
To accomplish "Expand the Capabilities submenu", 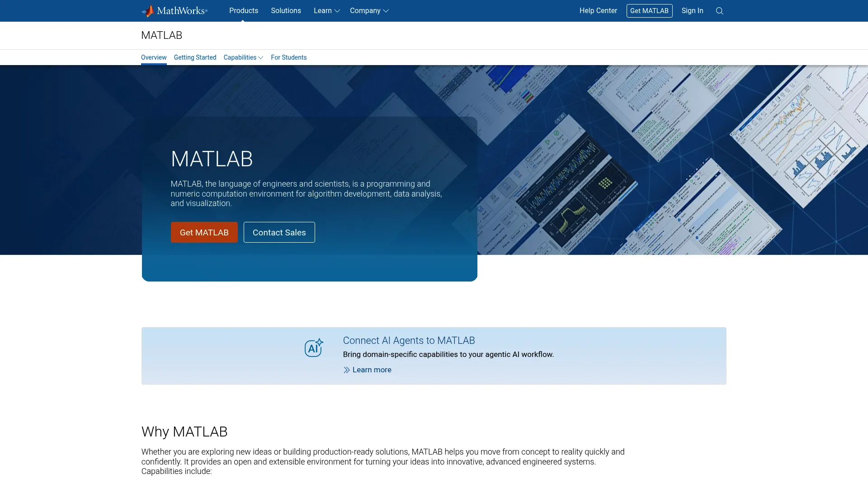I will pyautogui.click(x=243, y=57).
